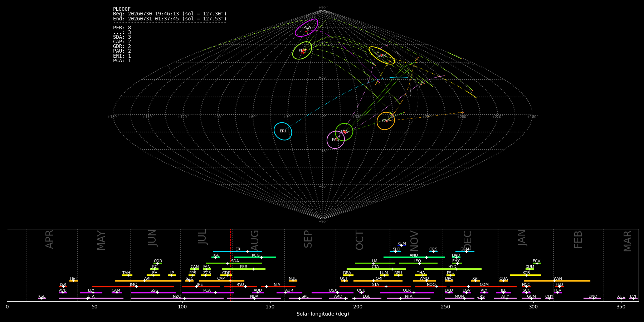Click the PER shower bar in timeline
Image resolution: width=644 pixels, height=322 pixels.
click(x=244, y=269)
